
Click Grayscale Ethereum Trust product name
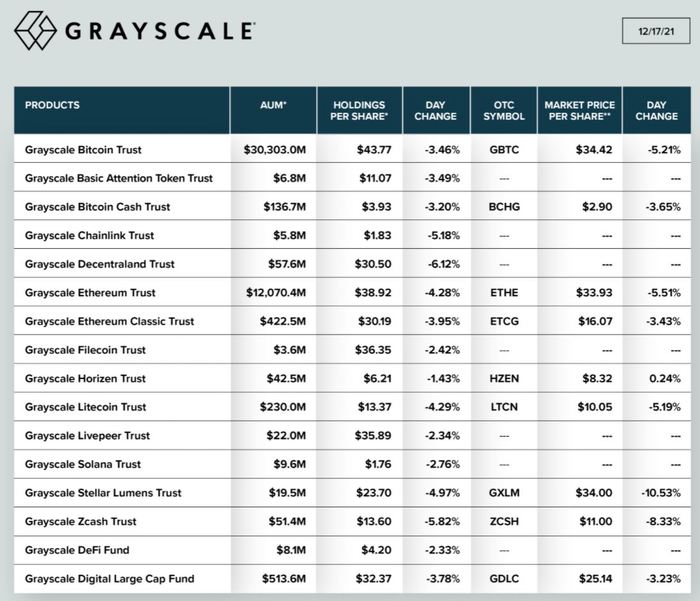[90, 293]
